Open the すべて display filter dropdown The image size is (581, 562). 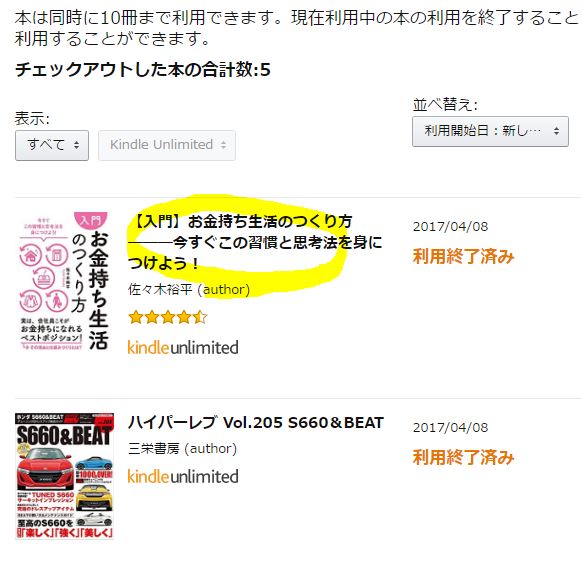tap(52, 145)
